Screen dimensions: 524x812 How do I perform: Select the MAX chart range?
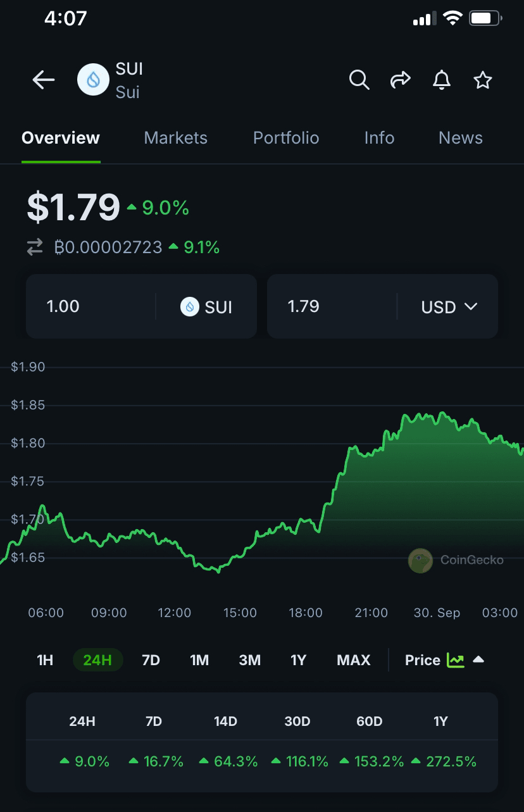pyautogui.click(x=354, y=660)
